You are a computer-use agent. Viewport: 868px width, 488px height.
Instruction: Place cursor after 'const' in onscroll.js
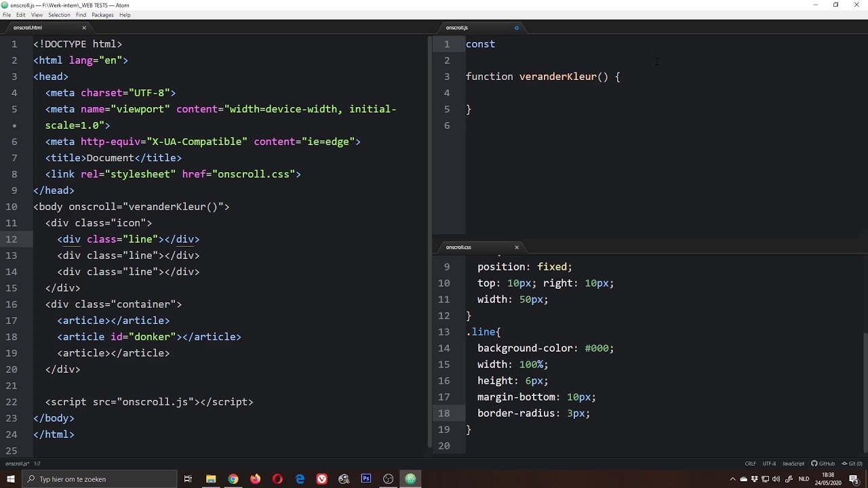(x=496, y=44)
